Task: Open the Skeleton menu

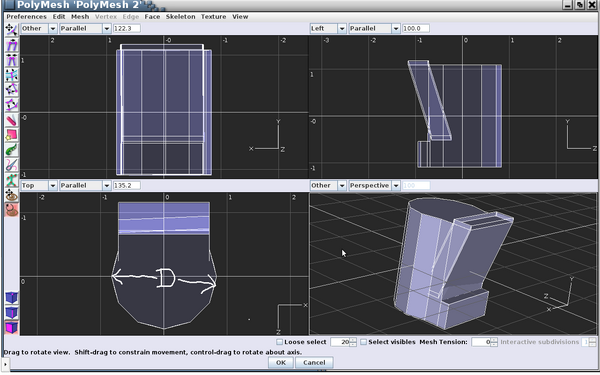Action: pos(180,16)
